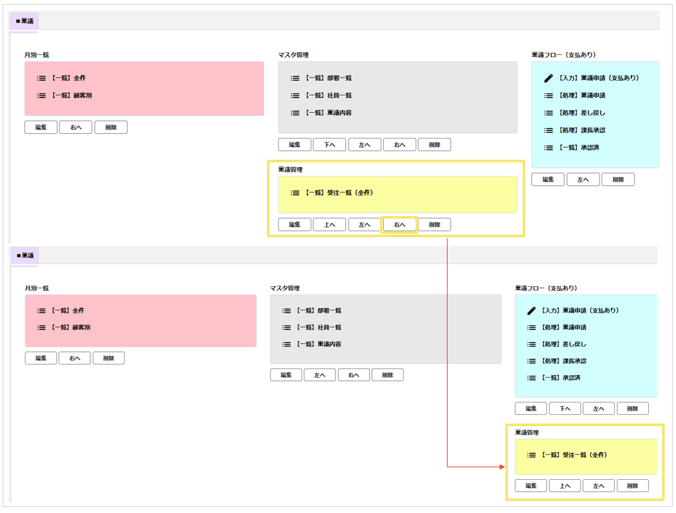Viewport: 676px width, 513px height.
Task: Select the ■稟議 tab in upper screen
Action: [25, 21]
